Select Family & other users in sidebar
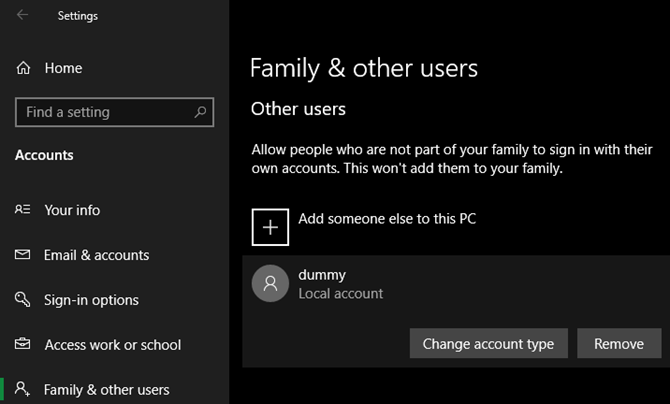Image resolution: width=670 pixels, height=404 pixels. point(106,390)
